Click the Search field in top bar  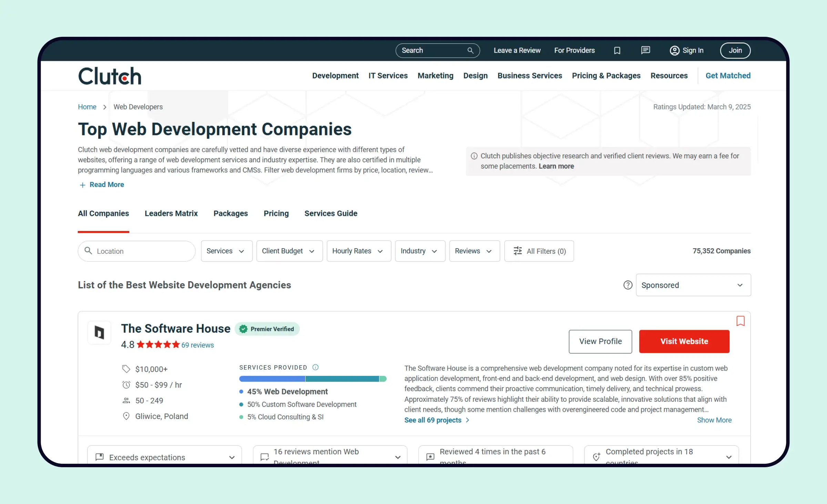pos(438,51)
